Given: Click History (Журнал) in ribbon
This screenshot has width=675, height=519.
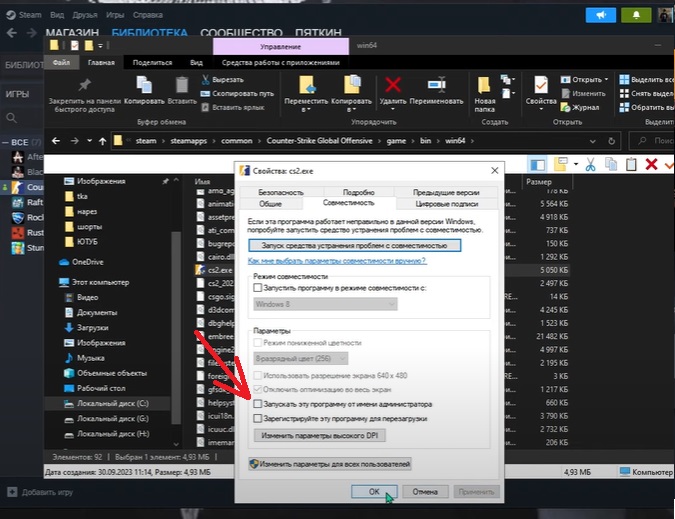Looking at the screenshot, I should (580, 107).
